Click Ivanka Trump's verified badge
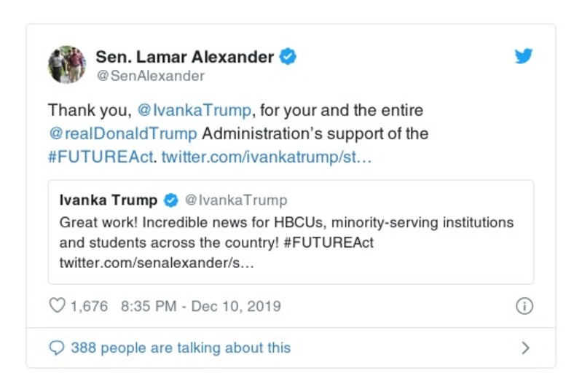The height and width of the screenshot is (392, 582). click(170, 200)
